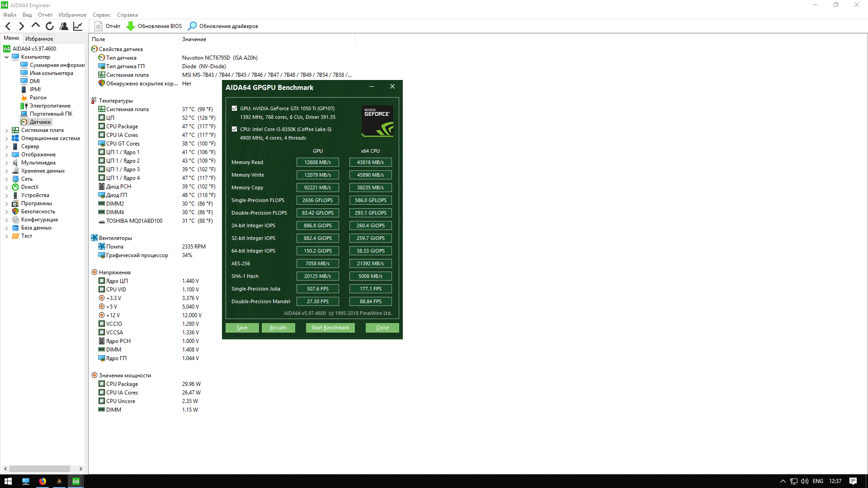This screenshot has height=488, width=868.
Task: Open the graph chart toolbar icon
Action: coord(78,26)
